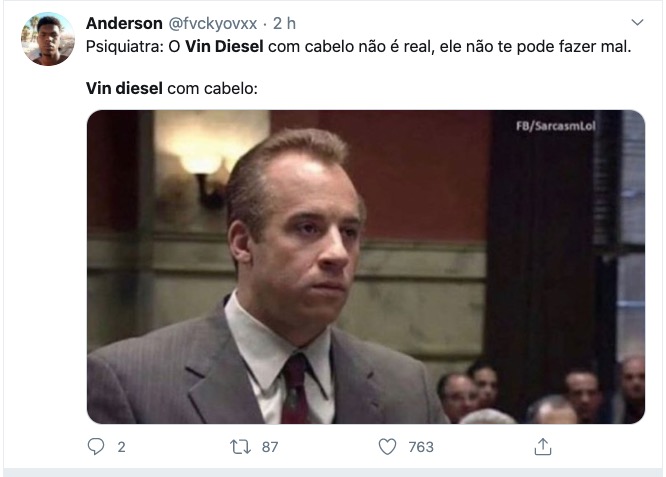Open Anderson's round profile avatar
The width and height of the screenshot is (666, 477).
[x=48, y=39]
